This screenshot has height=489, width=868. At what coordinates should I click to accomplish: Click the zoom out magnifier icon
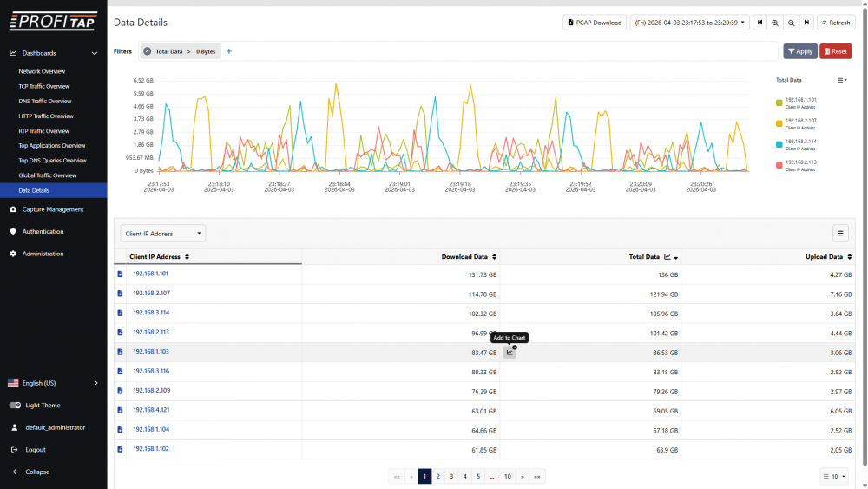tap(791, 23)
